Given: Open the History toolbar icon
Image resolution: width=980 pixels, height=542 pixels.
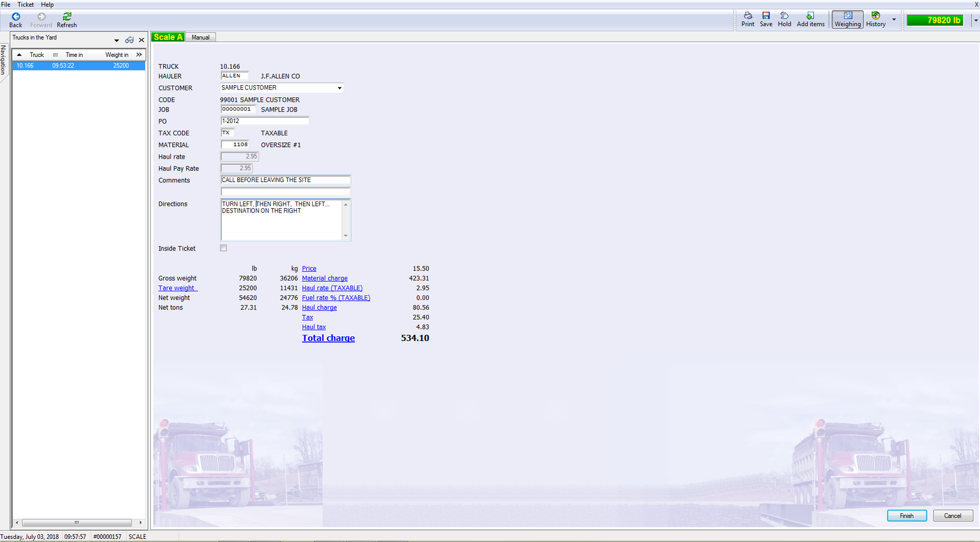Looking at the screenshot, I should [876, 19].
